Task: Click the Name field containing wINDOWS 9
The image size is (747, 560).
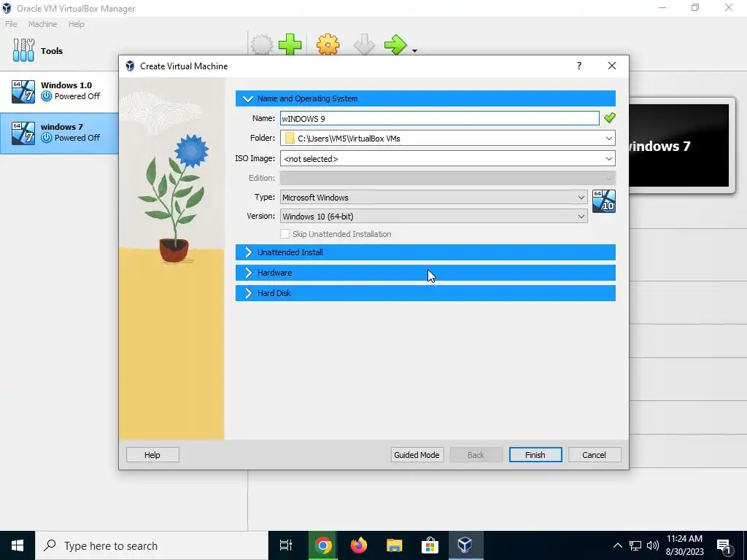Action: click(439, 119)
